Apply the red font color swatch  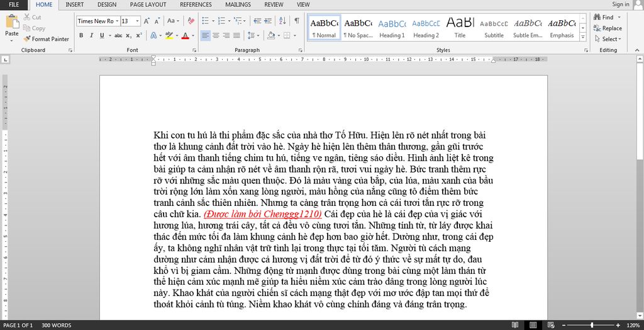click(186, 35)
